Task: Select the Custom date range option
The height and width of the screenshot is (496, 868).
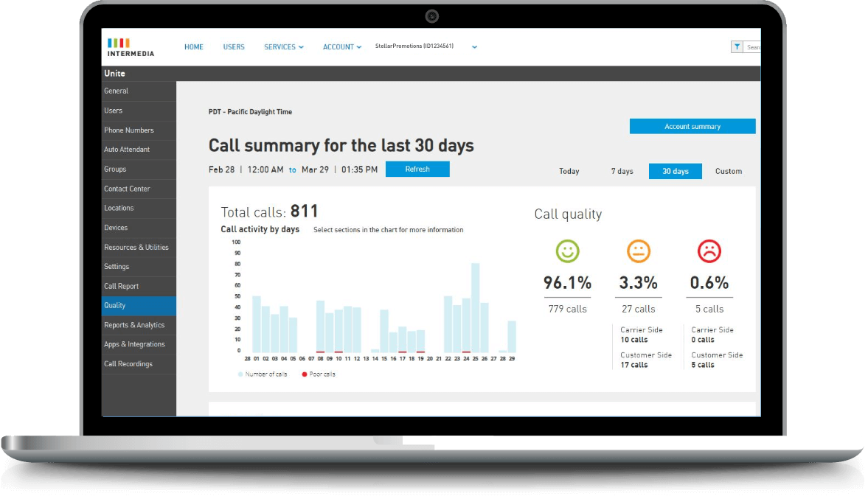Action: coord(728,171)
